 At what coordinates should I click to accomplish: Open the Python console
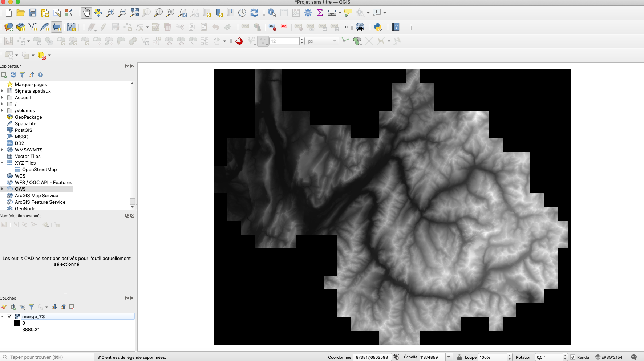(x=378, y=27)
